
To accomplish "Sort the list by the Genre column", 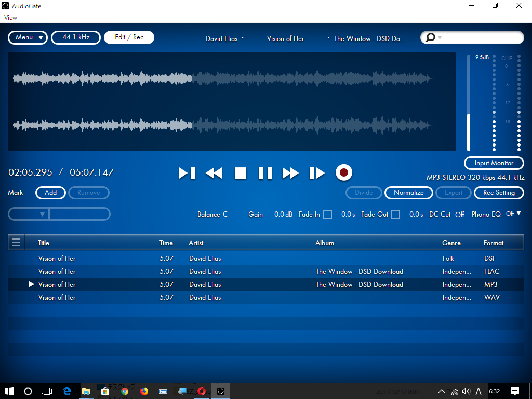I will (x=451, y=243).
